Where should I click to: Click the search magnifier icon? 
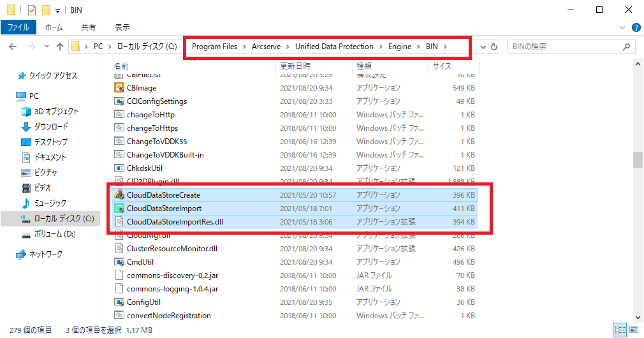[x=626, y=47]
